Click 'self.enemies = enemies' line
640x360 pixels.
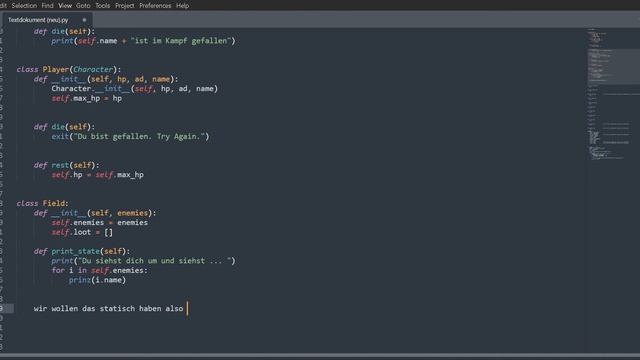[100, 222]
